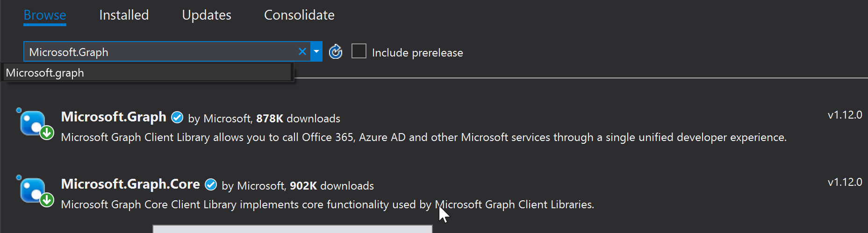The image size is (868, 233).
Task: Click the Microsoft.Graph.Core package description
Action: tap(328, 205)
